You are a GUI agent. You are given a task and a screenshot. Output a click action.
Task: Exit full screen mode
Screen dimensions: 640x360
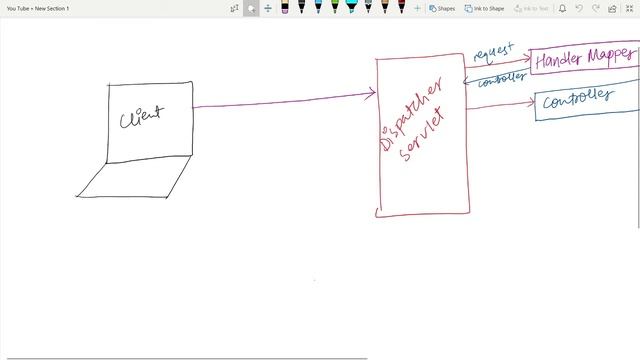[629, 8]
